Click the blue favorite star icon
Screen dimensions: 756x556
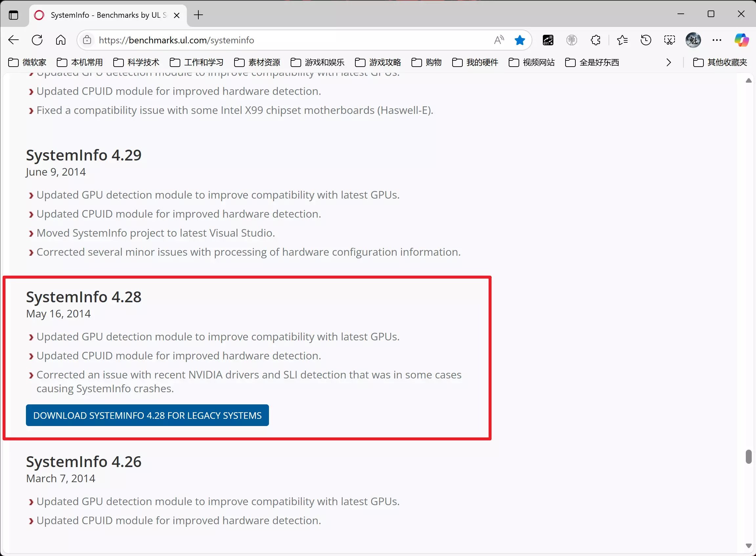(520, 40)
